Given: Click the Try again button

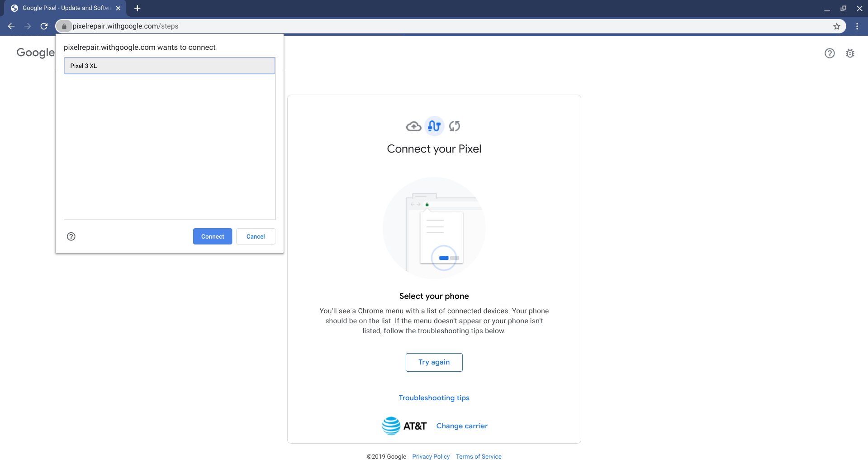Looking at the screenshot, I should (x=434, y=362).
